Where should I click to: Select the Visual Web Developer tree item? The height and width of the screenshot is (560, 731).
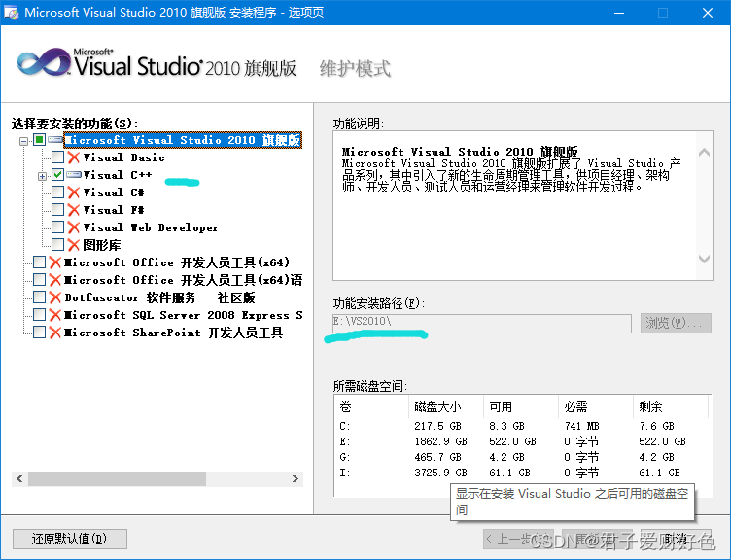[151, 227]
